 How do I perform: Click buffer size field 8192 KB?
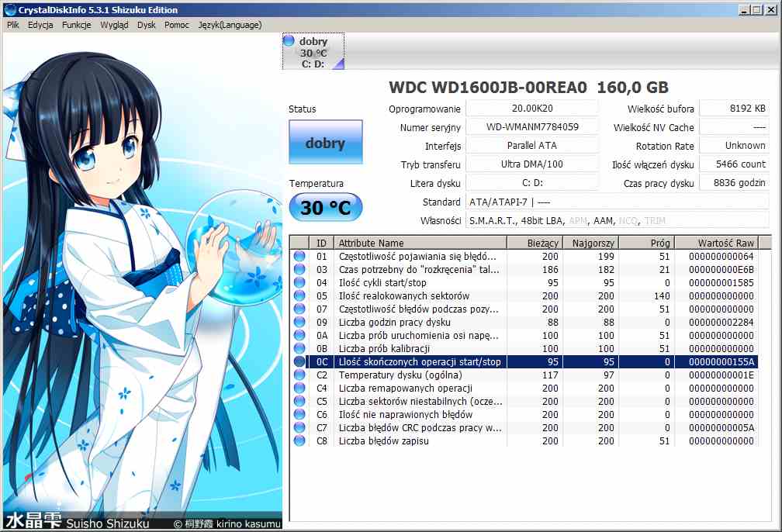(734, 109)
